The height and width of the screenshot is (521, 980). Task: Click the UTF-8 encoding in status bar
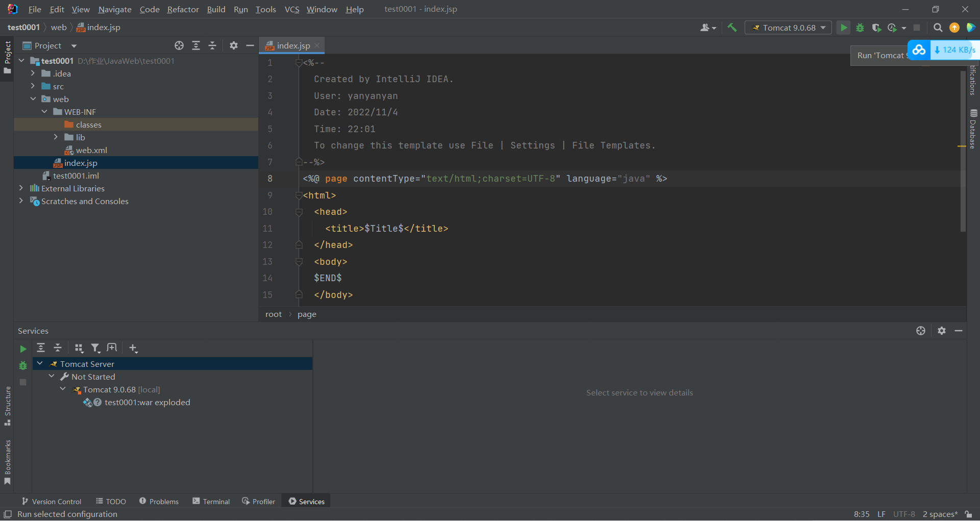[x=903, y=514]
